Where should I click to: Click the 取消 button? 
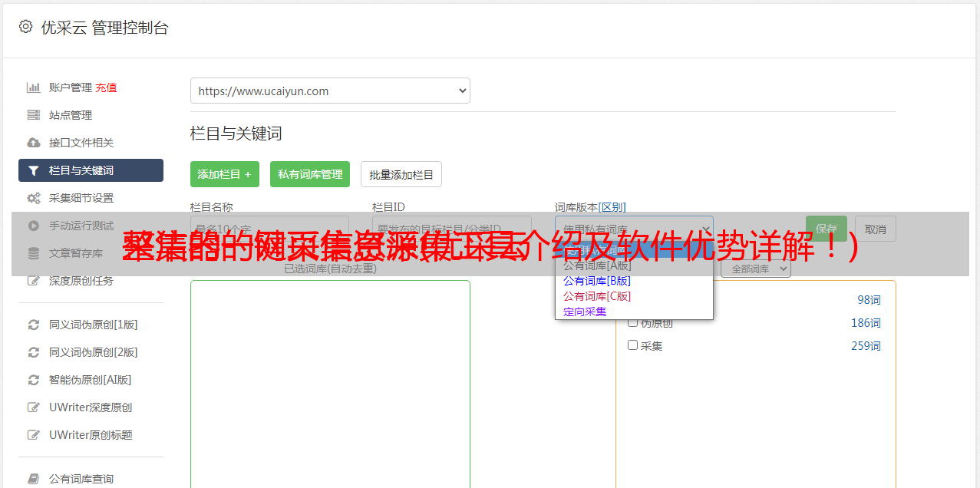[x=876, y=229]
